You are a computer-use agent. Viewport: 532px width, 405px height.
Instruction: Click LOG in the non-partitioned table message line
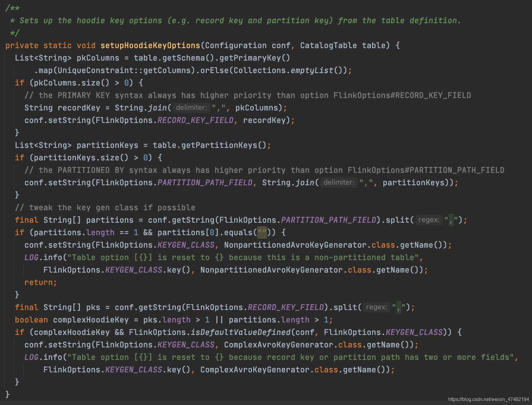31,257
